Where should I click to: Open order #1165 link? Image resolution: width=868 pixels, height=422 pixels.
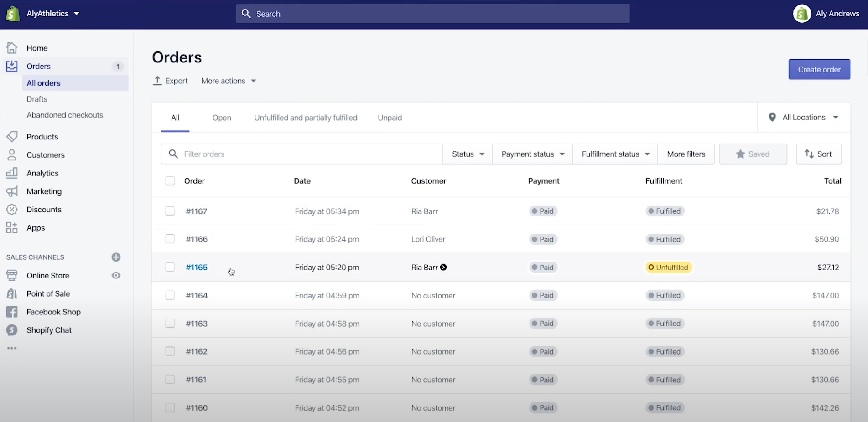tap(197, 268)
